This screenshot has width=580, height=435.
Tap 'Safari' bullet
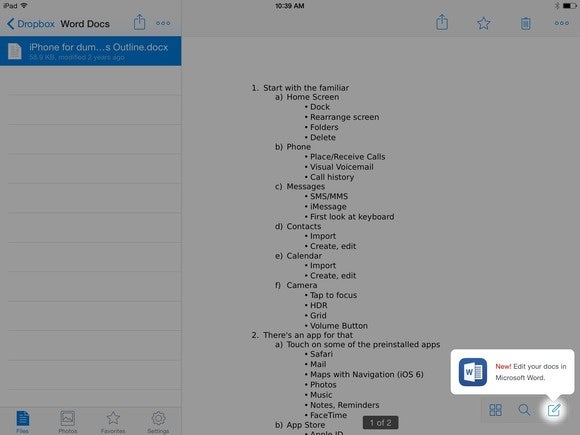click(321, 354)
